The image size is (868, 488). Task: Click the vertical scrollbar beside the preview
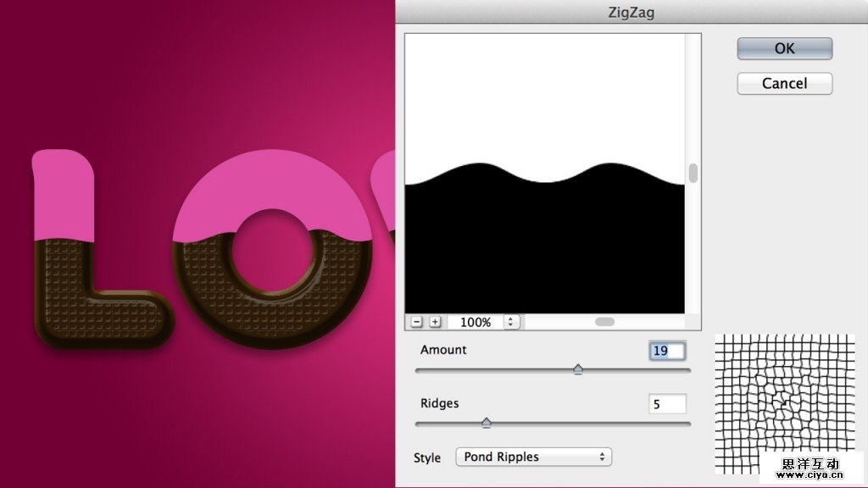click(x=693, y=173)
